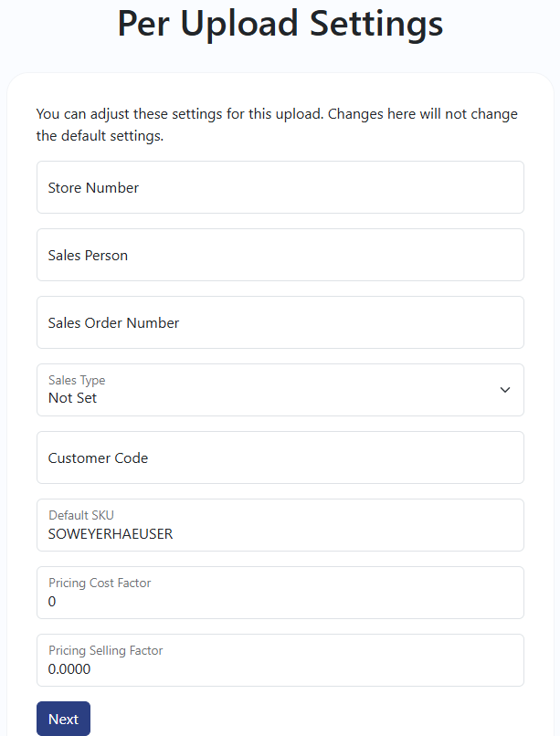Click the 0 value in Pricing Cost Factor

52,602
